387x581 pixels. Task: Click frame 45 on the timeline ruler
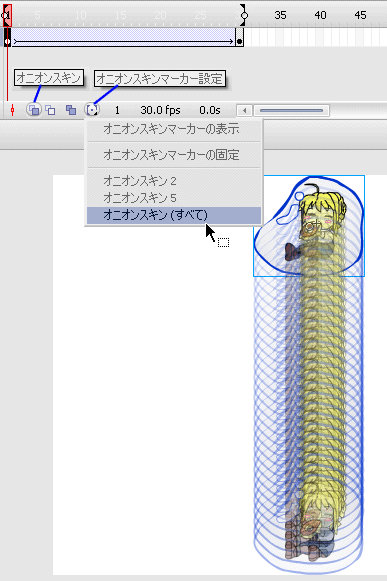[x=360, y=15]
